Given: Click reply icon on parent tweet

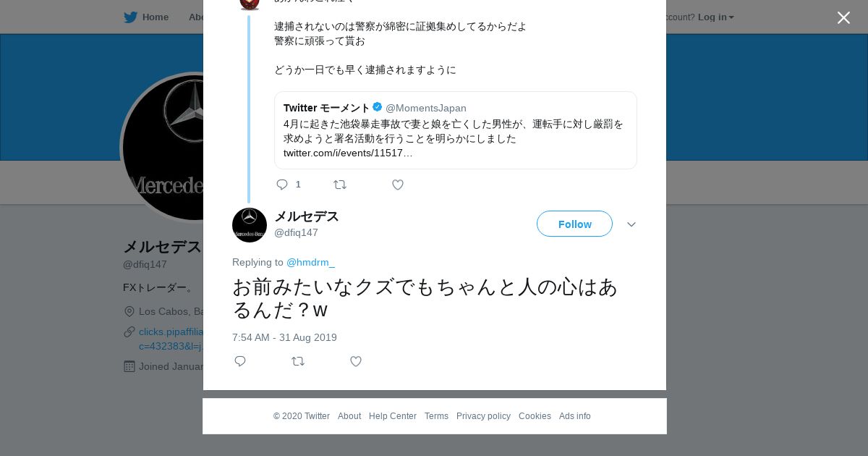Looking at the screenshot, I should click(x=283, y=185).
